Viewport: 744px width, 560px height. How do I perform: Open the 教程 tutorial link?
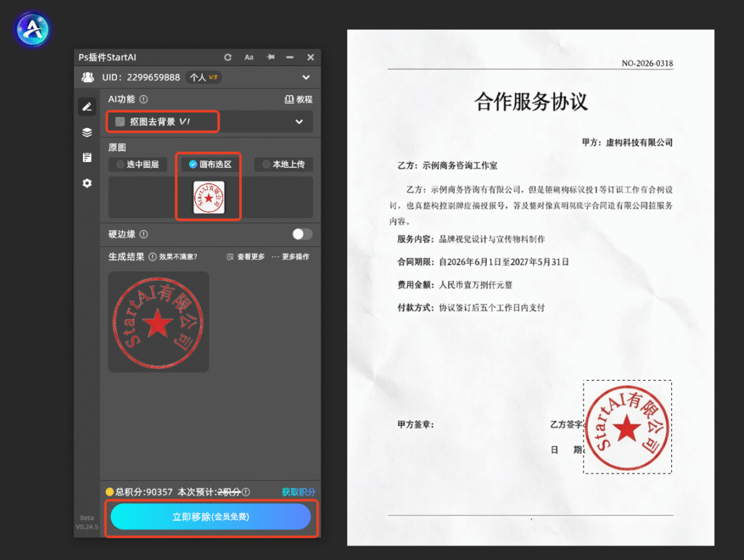click(299, 100)
